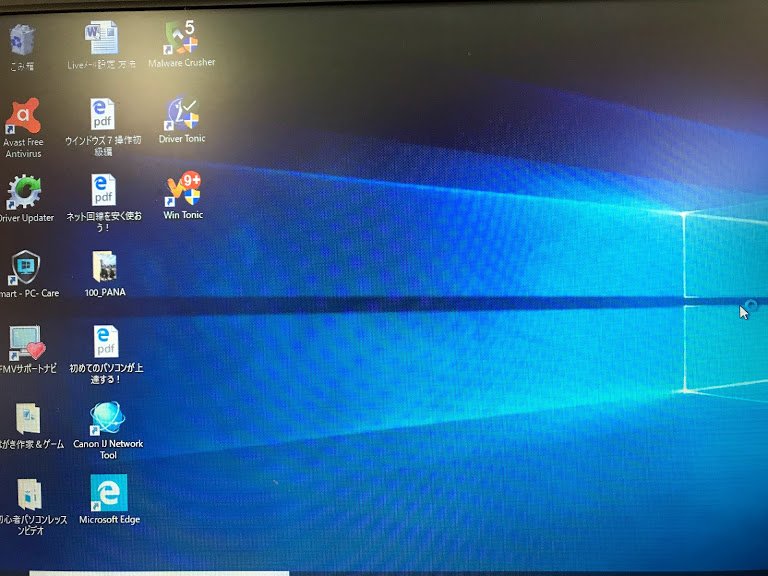Screen dimensions: 768x576
Task: Open the はがき作家＆ゲーム folder icon
Action: [x=28, y=418]
